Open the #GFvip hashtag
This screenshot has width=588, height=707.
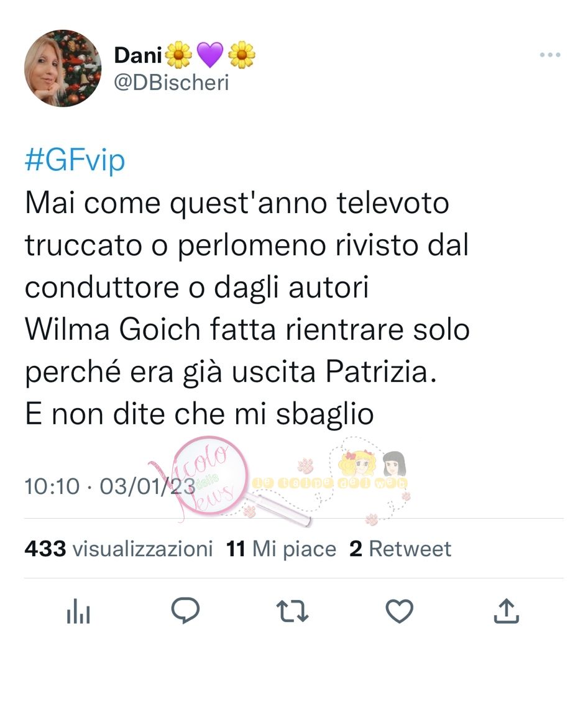pos(75,160)
